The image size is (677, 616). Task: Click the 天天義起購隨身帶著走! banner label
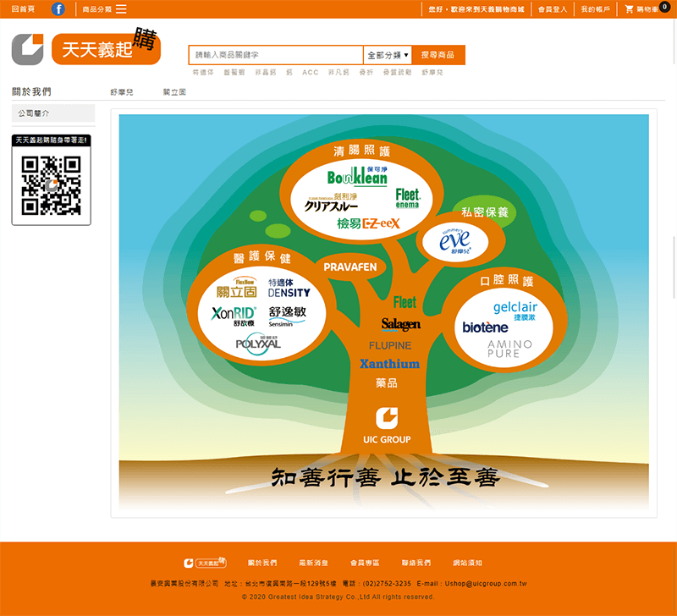(x=51, y=140)
